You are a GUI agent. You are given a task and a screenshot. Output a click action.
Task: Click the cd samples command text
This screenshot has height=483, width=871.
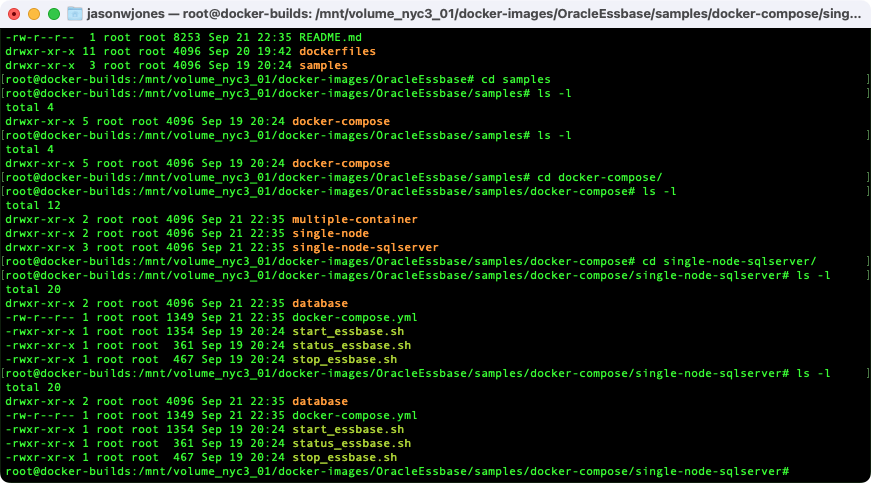[515, 79]
